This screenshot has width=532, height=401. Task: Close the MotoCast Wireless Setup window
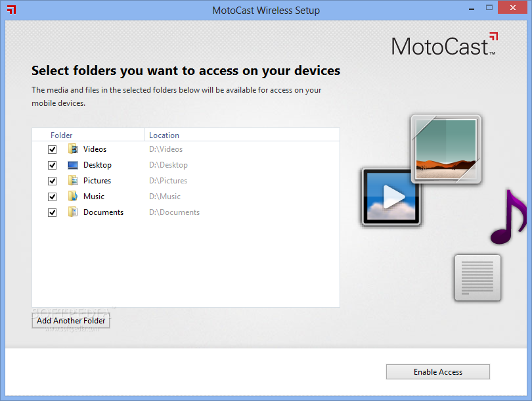[512, 7]
